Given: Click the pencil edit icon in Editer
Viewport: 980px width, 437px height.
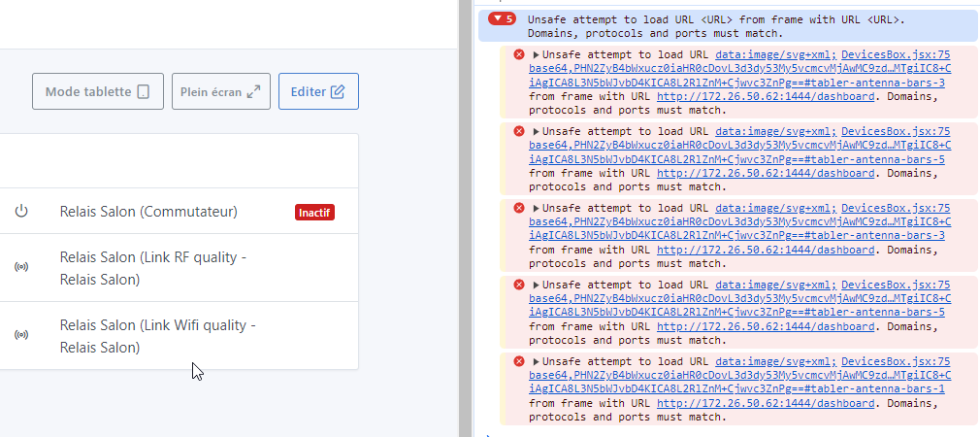Looking at the screenshot, I should [x=338, y=92].
